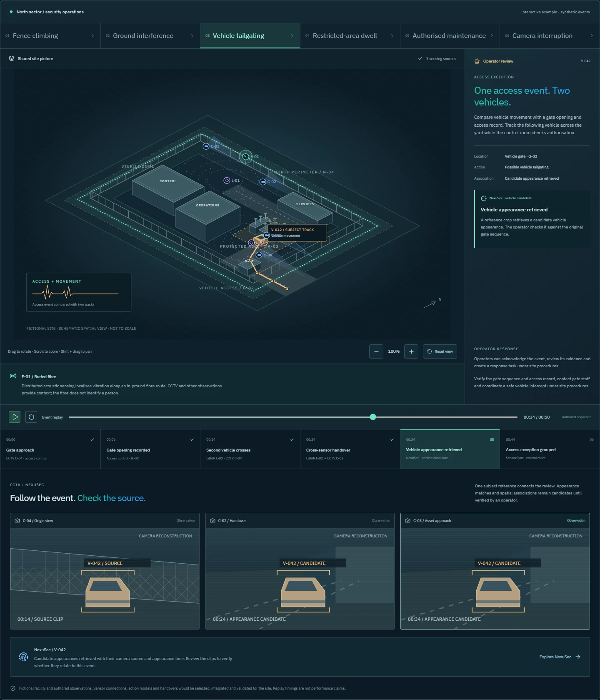Jump to the Second vehicle crosses step
Screen dimensions: 600x700
click(x=250, y=449)
